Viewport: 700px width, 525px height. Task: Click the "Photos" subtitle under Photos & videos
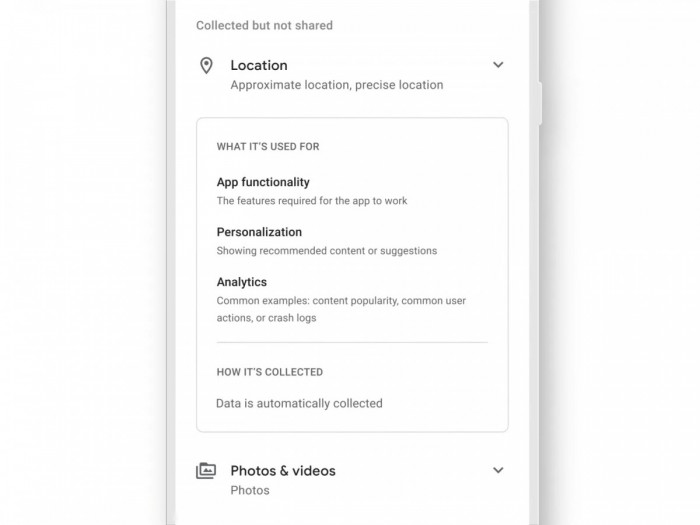click(x=250, y=491)
